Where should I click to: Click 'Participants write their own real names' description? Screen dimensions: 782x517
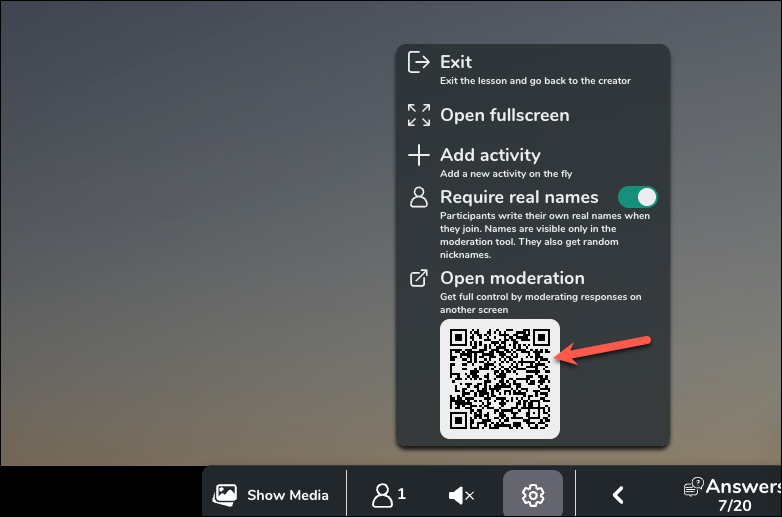click(x=545, y=235)
